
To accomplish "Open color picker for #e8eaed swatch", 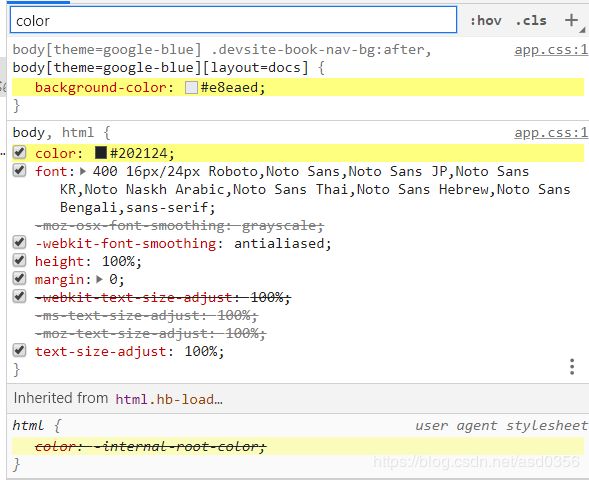I will pos(191,88).
